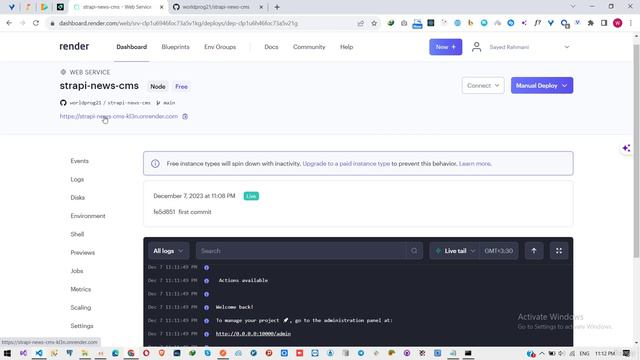Open Scaling in the sidebar
Screen dimensions: 640x360
pyautogui.click(x=81, y=308)
